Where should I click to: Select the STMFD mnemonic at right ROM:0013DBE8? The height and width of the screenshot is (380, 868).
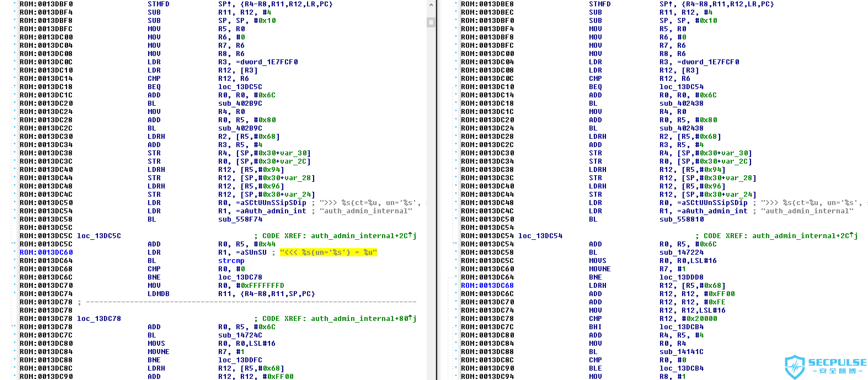coord(600,4)
